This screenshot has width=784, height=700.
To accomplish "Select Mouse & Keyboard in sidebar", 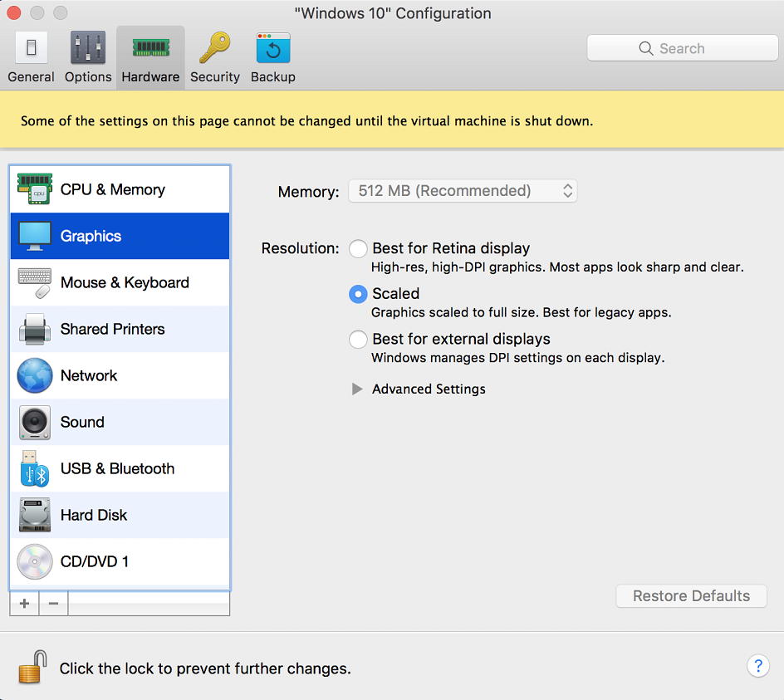I will tap(120, 282).
